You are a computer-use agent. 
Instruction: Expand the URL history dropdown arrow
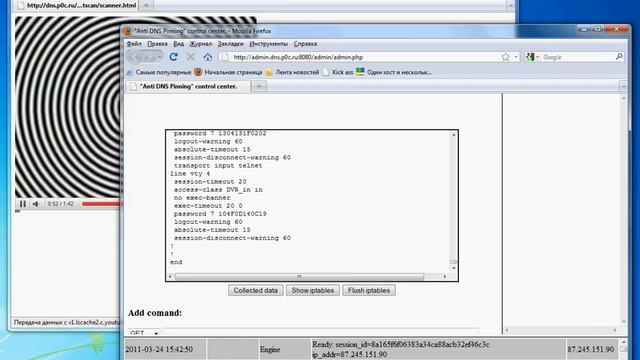(516, 57)
